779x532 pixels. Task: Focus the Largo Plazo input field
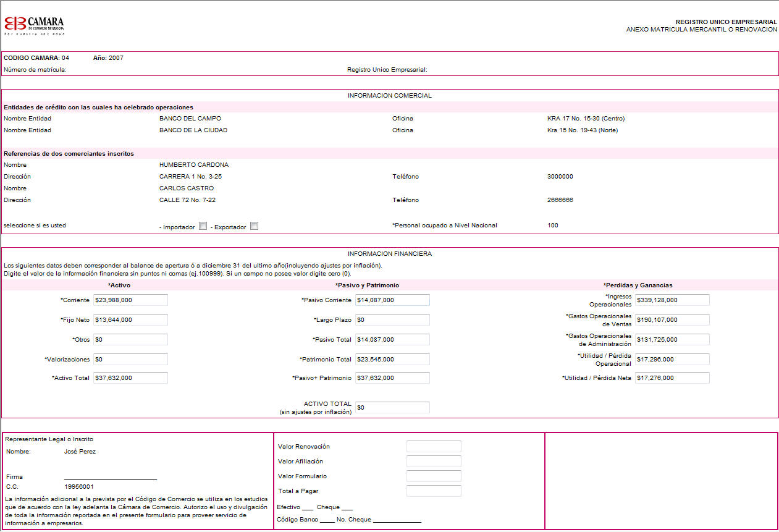coord(392,319)
